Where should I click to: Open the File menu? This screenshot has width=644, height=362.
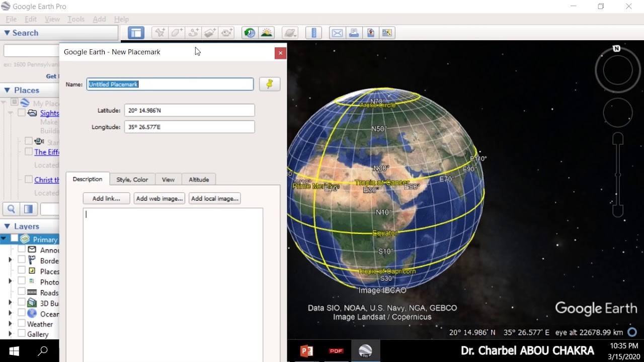click(x=11, y=19)
